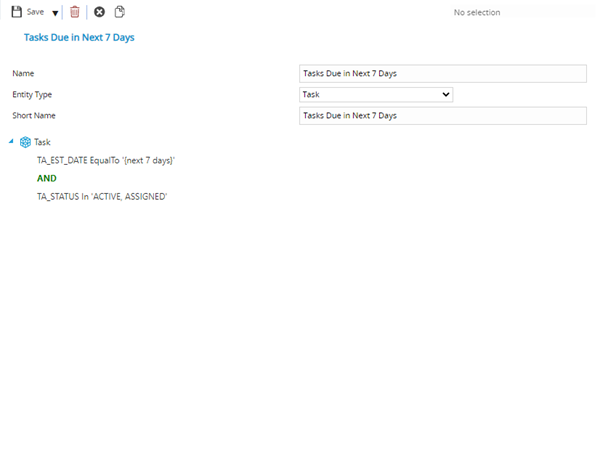This screenshot has width=600, height=458.
Task: Open the Entity Type dropdown
Action: 376,94
